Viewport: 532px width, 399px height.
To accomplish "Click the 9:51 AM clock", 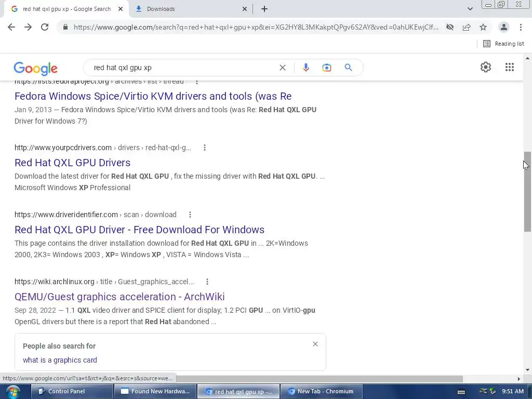I will point(513,391).
